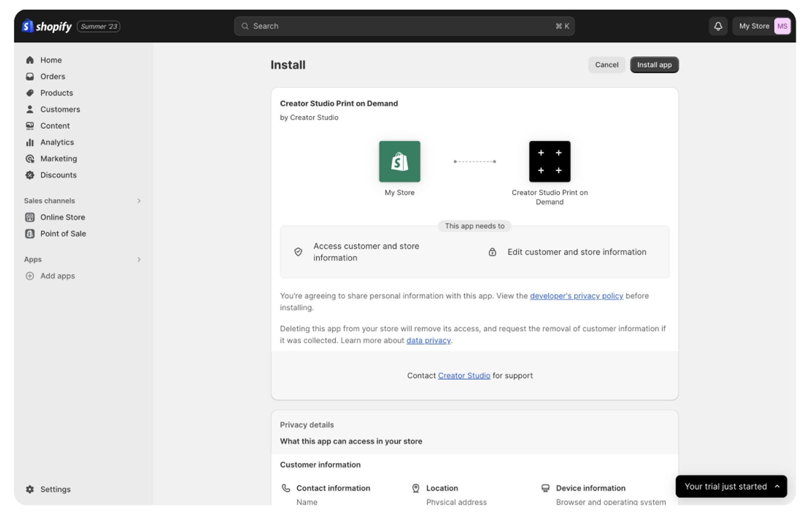Select Online Store sales channel
812x528 pixels.
[62, 217]
